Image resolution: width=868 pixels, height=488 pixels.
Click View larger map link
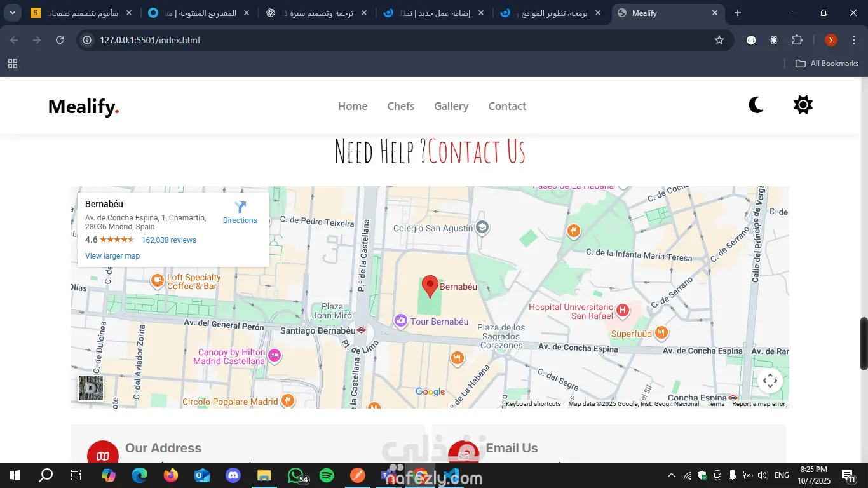pyautogui.click(x=112, y=256)
